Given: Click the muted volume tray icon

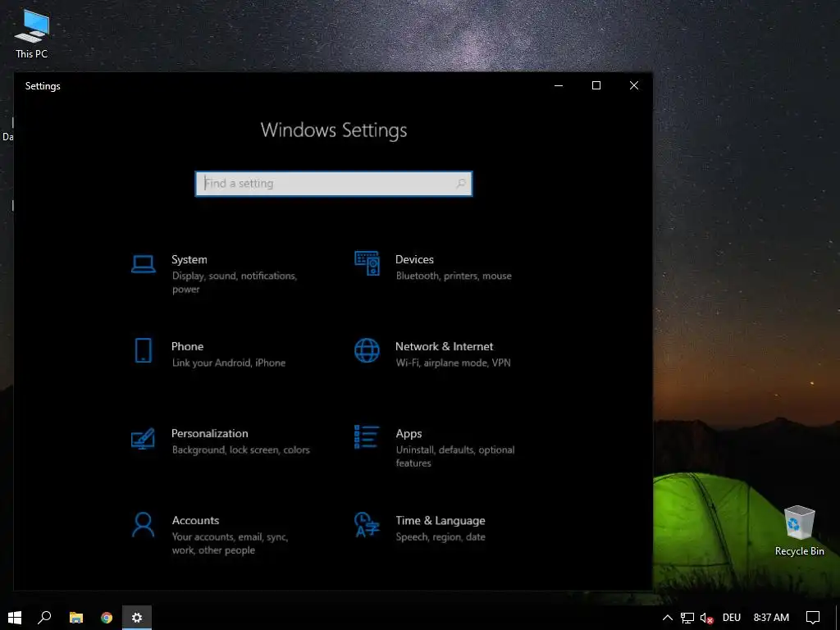Looking at the screenshot, I should [x=706, y=618].
